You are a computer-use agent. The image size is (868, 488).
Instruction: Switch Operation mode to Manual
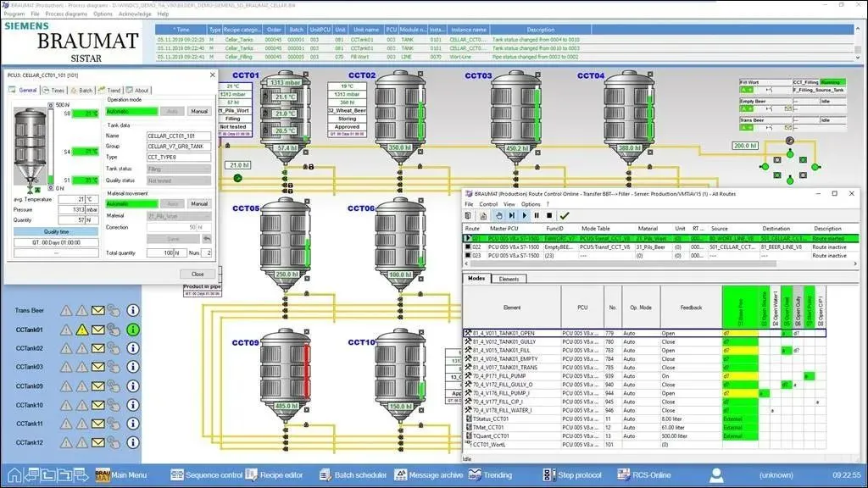tap(198, 111)
